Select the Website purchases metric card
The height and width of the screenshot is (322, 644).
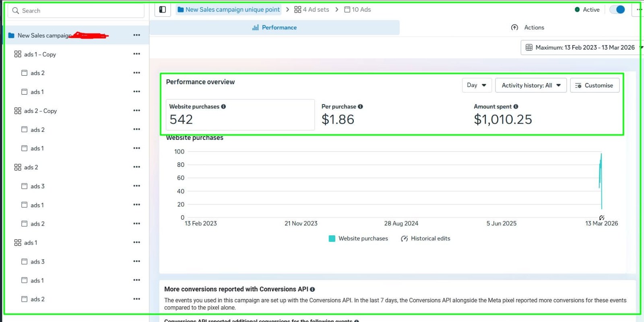tap(240, 115)
